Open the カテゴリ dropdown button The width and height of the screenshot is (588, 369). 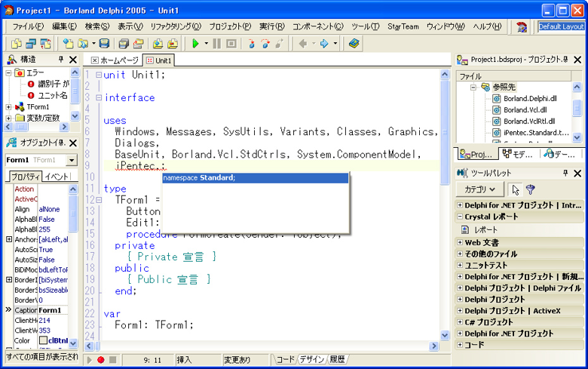pos(481,189)
